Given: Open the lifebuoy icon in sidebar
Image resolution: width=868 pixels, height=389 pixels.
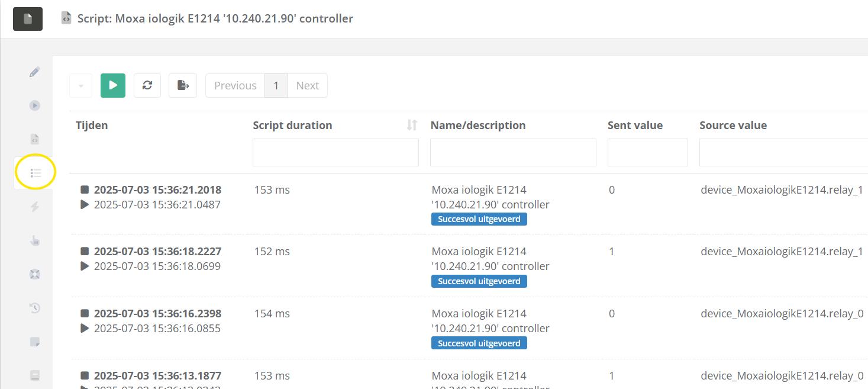Looking at the screenshot, I should tap(35, 274).
